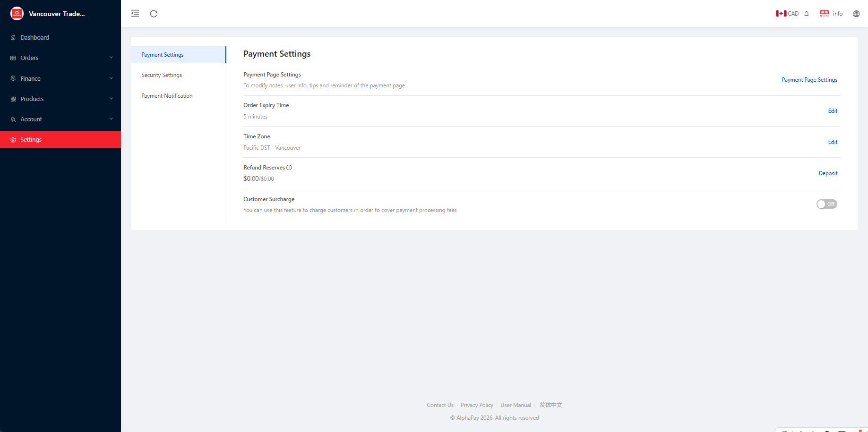Click the sidebar collapse menu icon

[x=135, y=14]
